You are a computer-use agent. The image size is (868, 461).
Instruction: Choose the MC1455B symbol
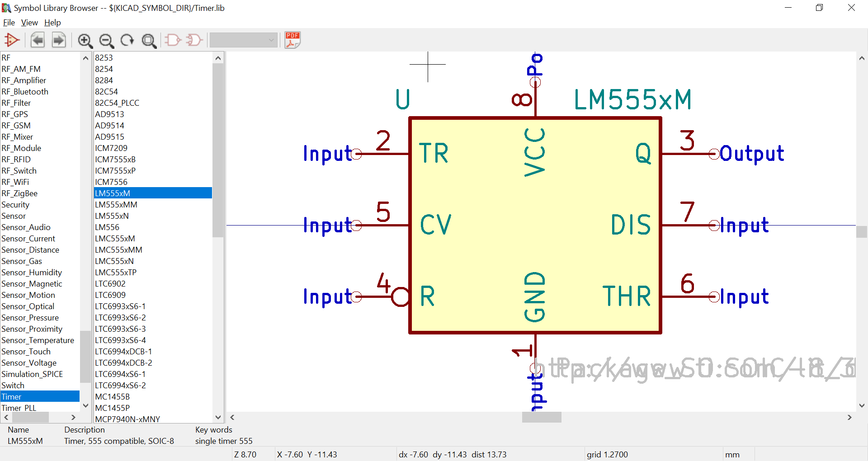(x=153, y=397)
